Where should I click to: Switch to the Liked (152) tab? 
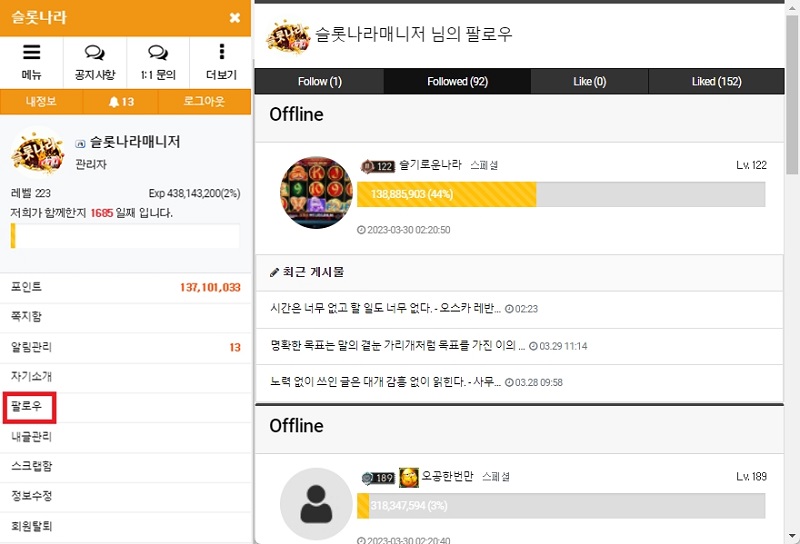tap(716, 82)
